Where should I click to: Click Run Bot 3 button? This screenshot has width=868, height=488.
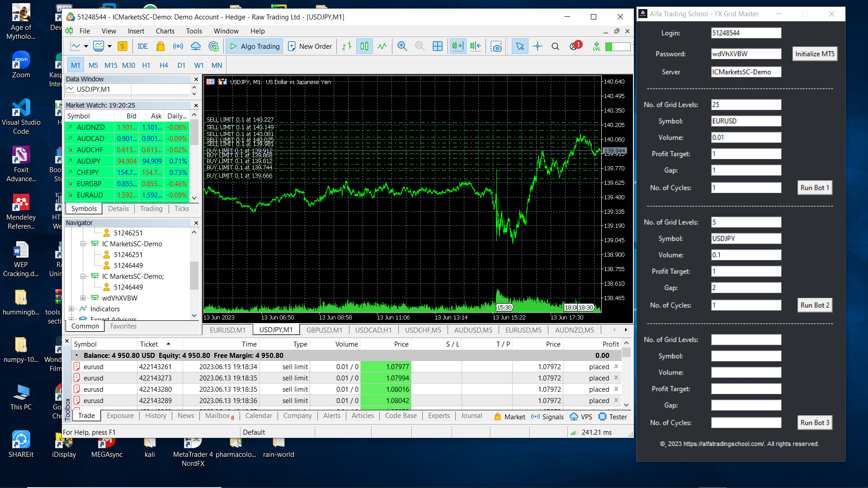click(815, 422)
